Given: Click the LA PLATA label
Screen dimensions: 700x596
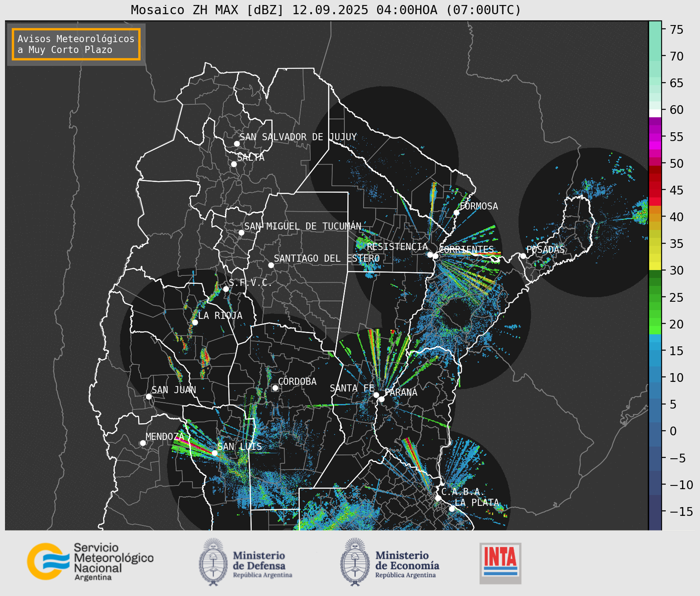Looking at the screenshot, I should click(477, 503).
